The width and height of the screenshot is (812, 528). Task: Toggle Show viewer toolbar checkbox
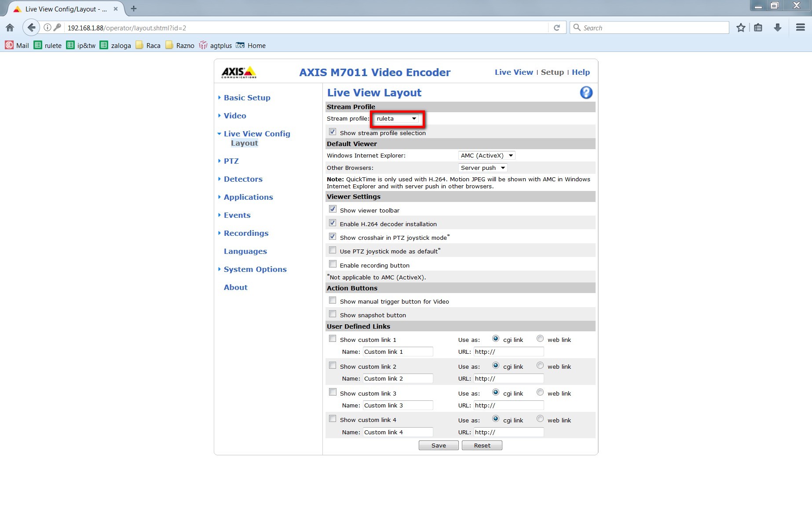pyautogui.click(x=333, y=209)
